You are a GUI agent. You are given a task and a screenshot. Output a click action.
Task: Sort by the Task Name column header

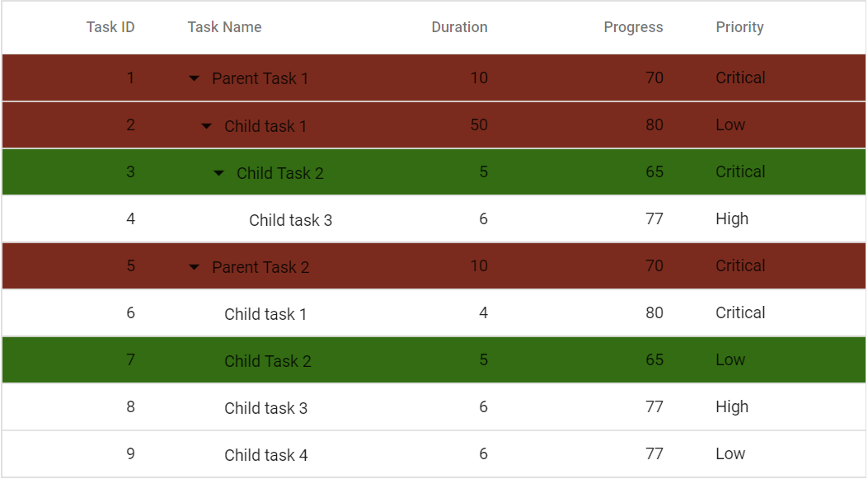(224, 27)
